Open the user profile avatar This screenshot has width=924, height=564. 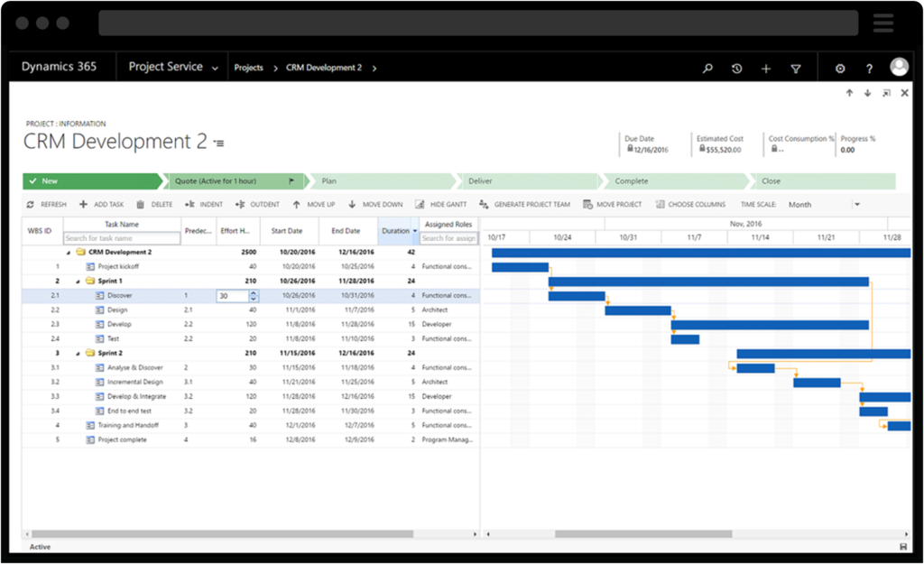pyautogui.click(x=899, y=67)
